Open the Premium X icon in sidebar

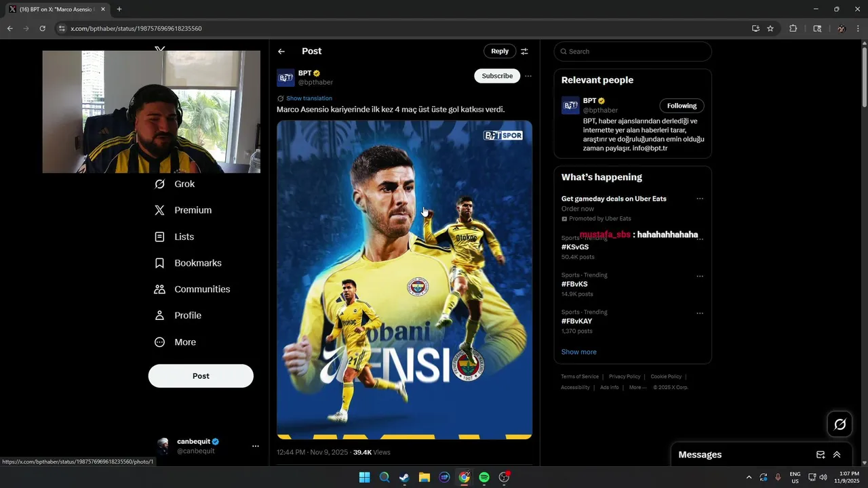click(159, 210)
